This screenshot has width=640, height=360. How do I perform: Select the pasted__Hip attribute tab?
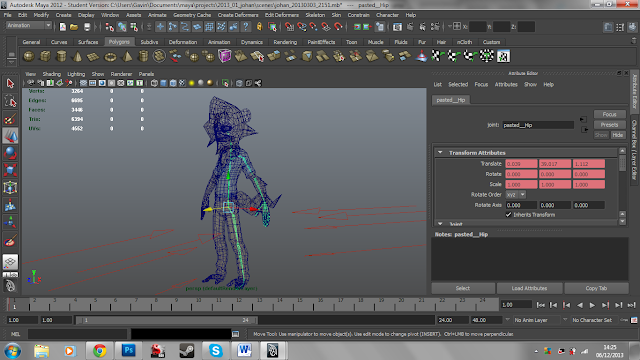point(451,100)
